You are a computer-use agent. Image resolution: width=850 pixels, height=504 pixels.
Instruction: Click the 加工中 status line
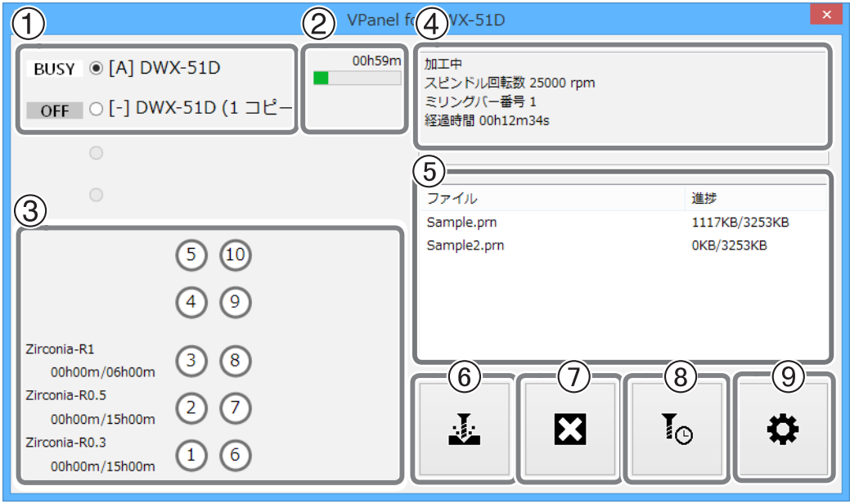tap(443, 64)
